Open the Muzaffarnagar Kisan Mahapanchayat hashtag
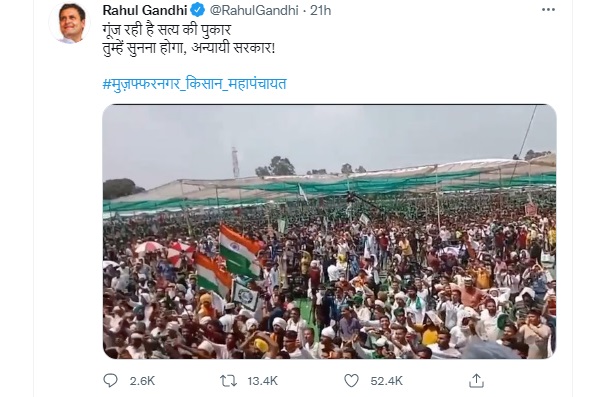 click(194, 84)
